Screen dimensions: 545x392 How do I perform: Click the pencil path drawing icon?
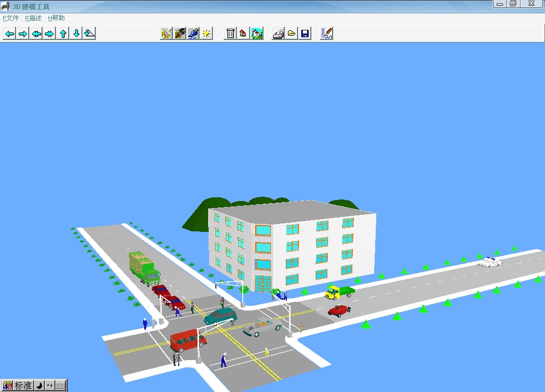[326, 34]
